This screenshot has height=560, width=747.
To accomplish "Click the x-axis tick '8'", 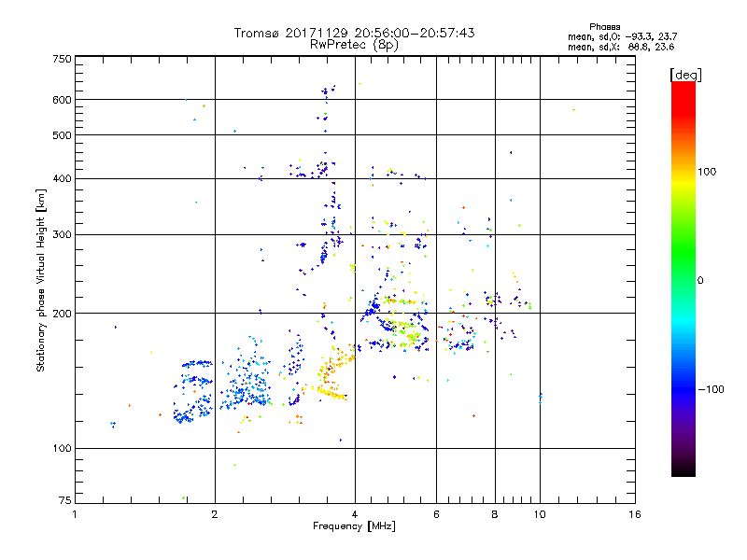I will (x=495, y=514).
